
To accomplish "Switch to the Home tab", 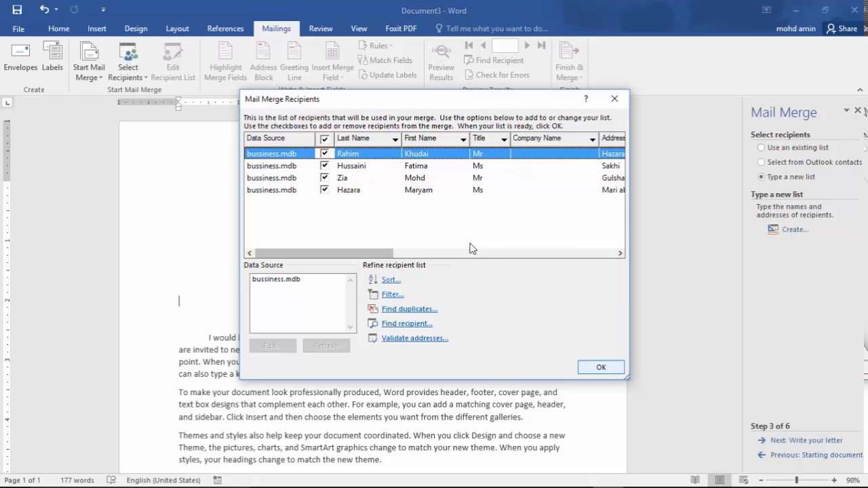I will point(59,28).
